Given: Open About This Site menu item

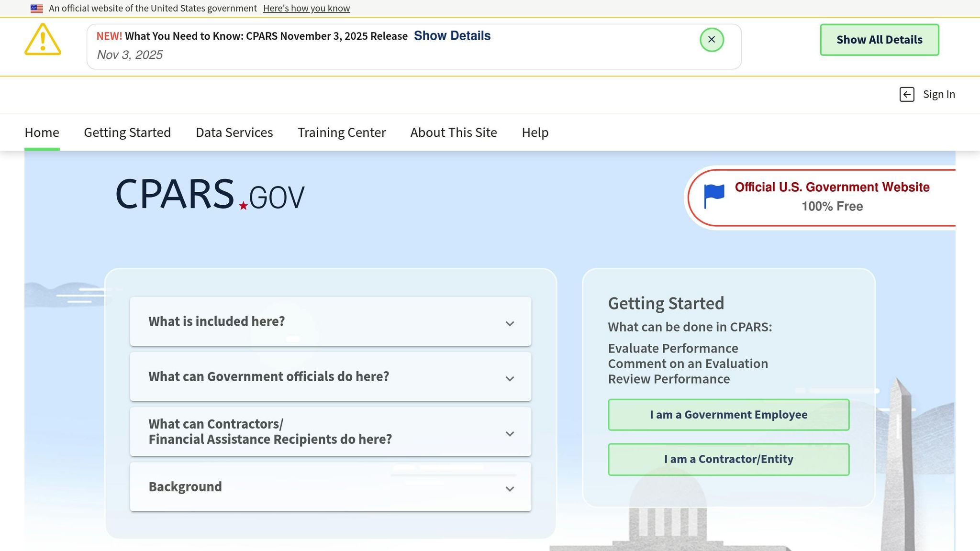Looking at the screenshot, I should pyautogui.click(x=453, y=132).
